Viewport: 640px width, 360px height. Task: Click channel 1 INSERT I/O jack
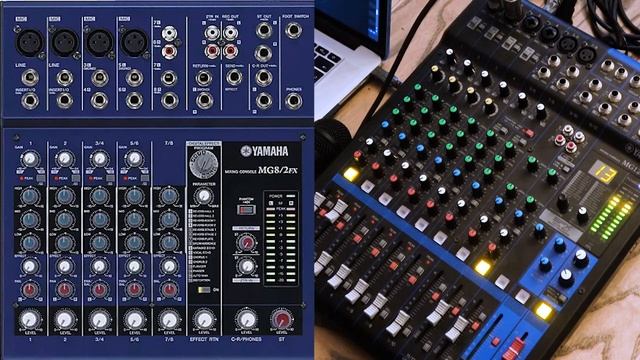30,101
